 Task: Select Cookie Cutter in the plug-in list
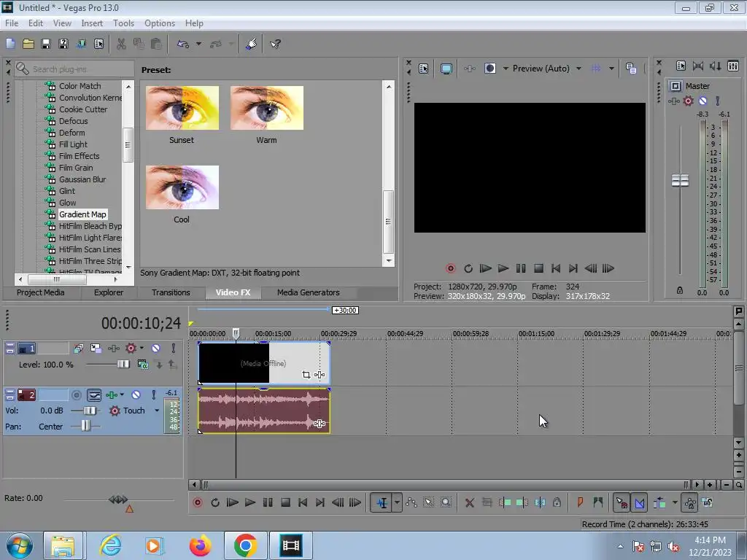(83, 109)
